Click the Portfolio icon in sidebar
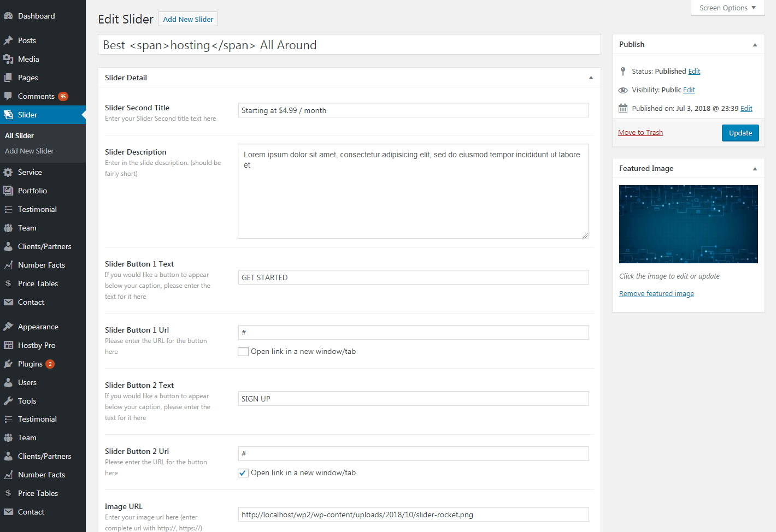This screenshot has width=776, height=532. (8, 191)
